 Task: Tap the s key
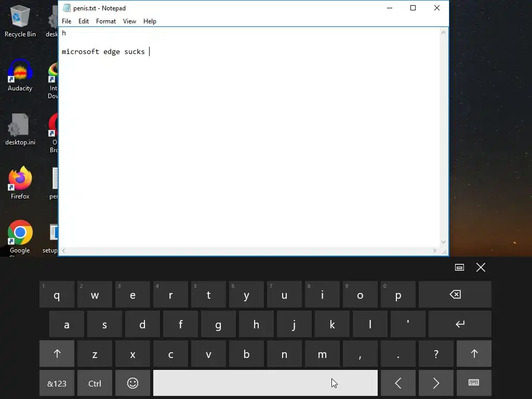[104, 324]
